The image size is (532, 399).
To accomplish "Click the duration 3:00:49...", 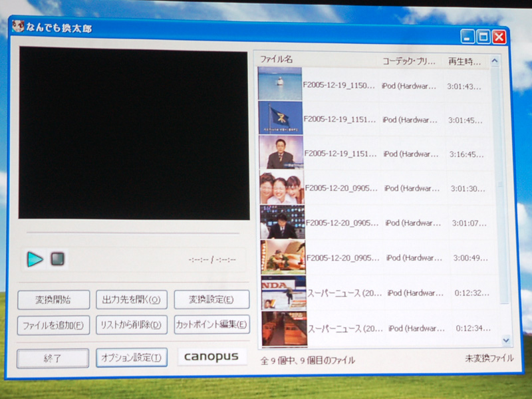I will pyautogui.click(x=471, y=258).
